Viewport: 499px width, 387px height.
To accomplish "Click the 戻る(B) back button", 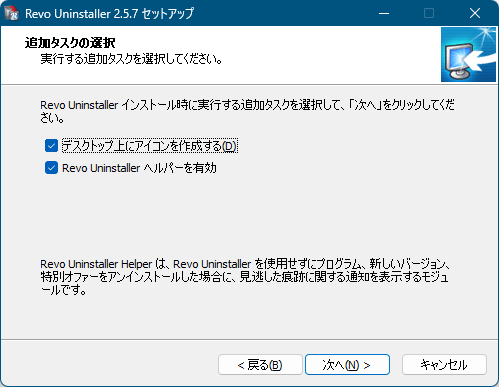I will tap(260, 365).
